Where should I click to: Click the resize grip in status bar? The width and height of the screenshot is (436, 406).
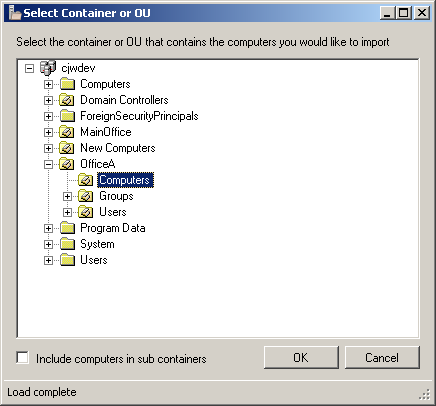(x=425, y=395)
